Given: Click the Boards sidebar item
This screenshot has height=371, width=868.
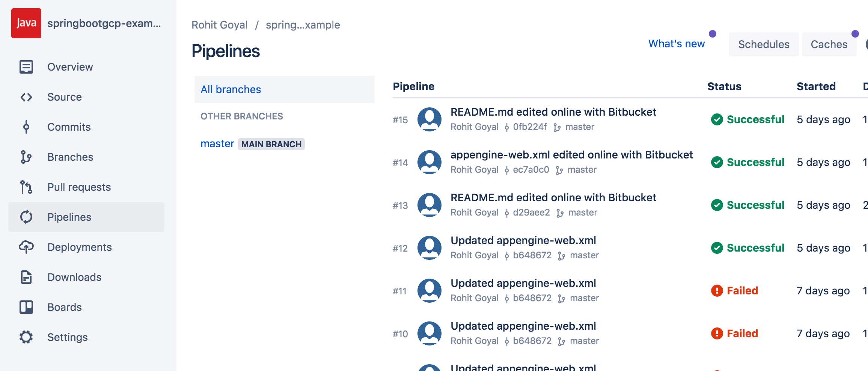Looking at the screenshot, I should click(x=65, y=307).
